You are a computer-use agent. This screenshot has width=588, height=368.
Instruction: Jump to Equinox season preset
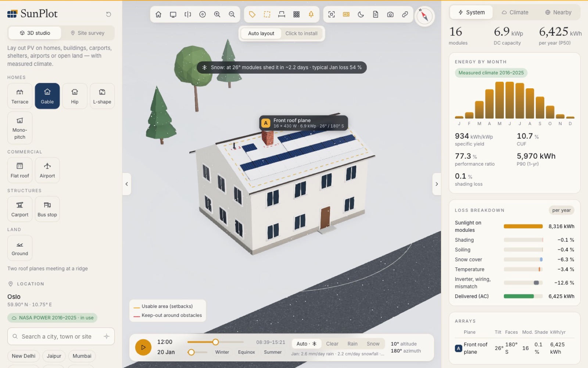[246, 352]
